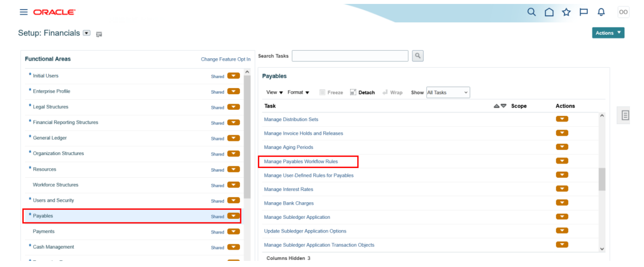Click the global search magnifier icon
644x267 pixels.
(531, 12)
